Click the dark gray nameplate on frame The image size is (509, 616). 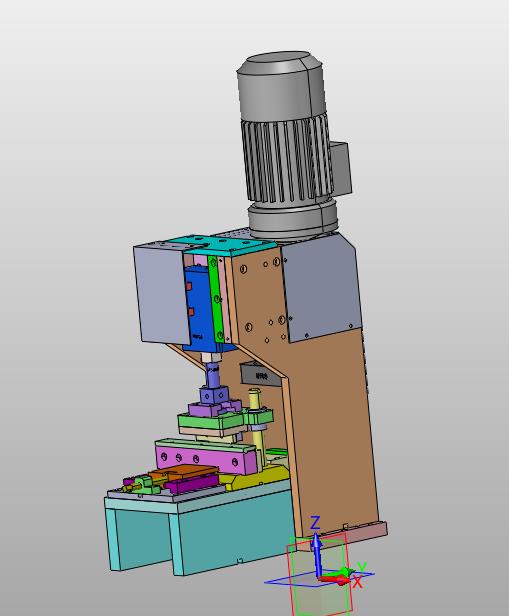[x=261, y=375]
